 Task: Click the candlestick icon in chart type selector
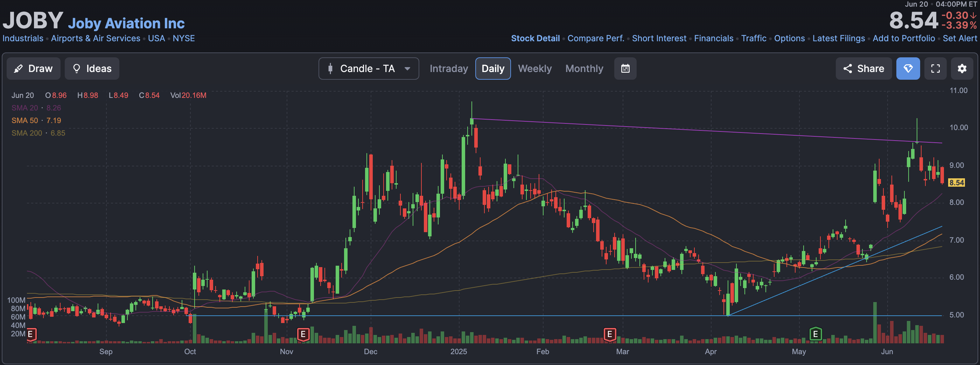click(x=330, y=69)
